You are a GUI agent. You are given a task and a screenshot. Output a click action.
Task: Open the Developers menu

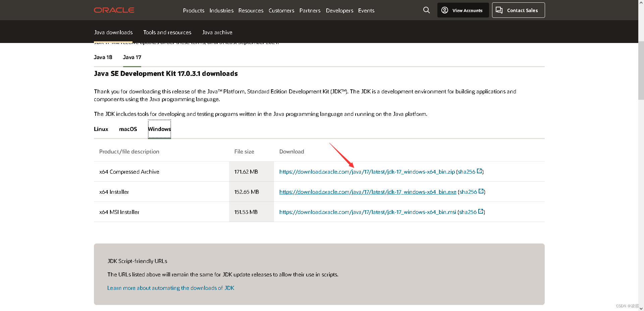pyautogui.click(x=339, y=10)
